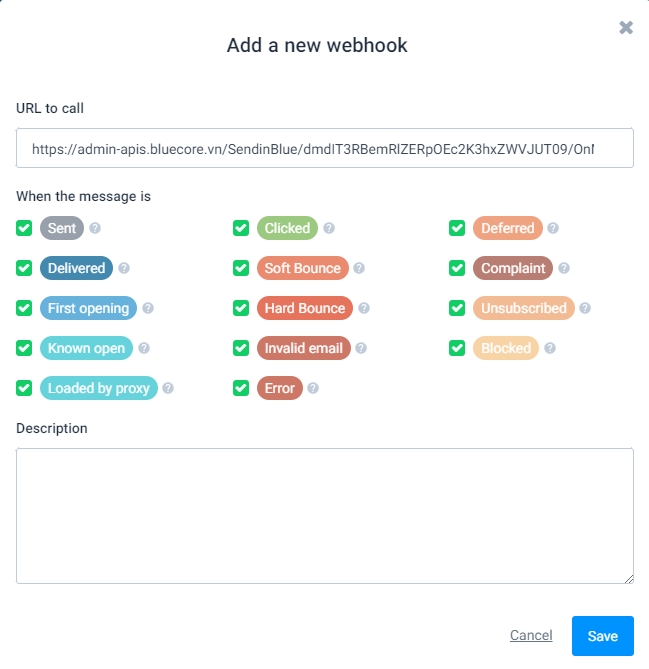Screen dimensions: 649x669
Task: Click the Save button
Action: point(603,636)
